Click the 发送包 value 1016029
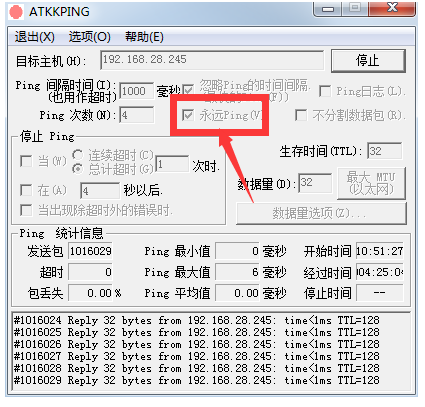The image size is (425, 407). click(x=90, y=251)
